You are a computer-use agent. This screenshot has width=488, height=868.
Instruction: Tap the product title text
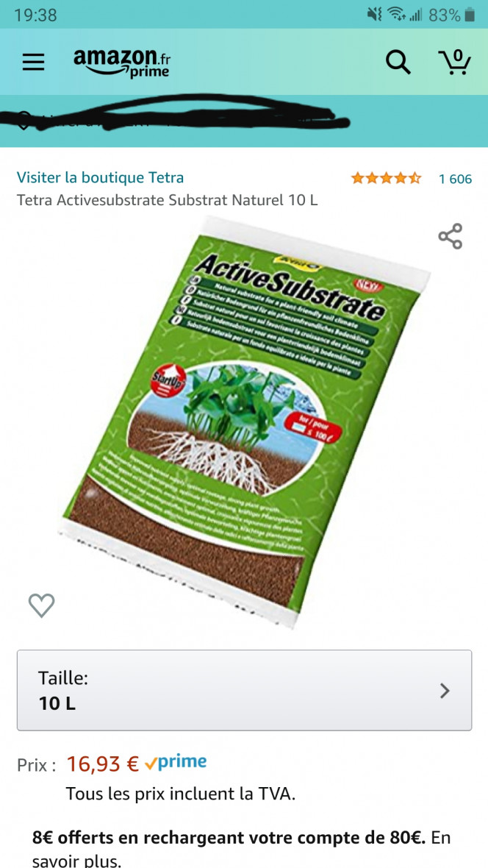click(168, 200)
